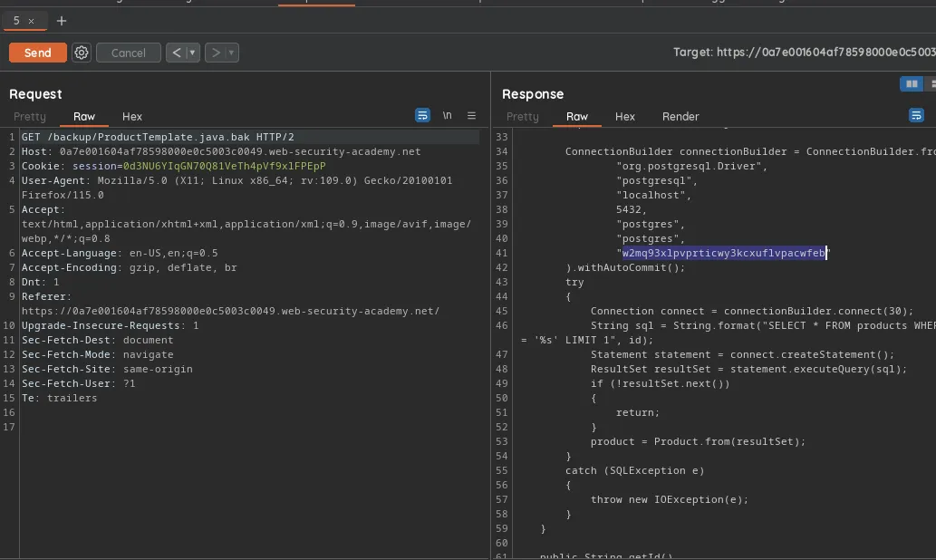The height and width of the screenshot is (560, 936).
Task: Switch Response panel to Hex view
Action: [625, 116]
